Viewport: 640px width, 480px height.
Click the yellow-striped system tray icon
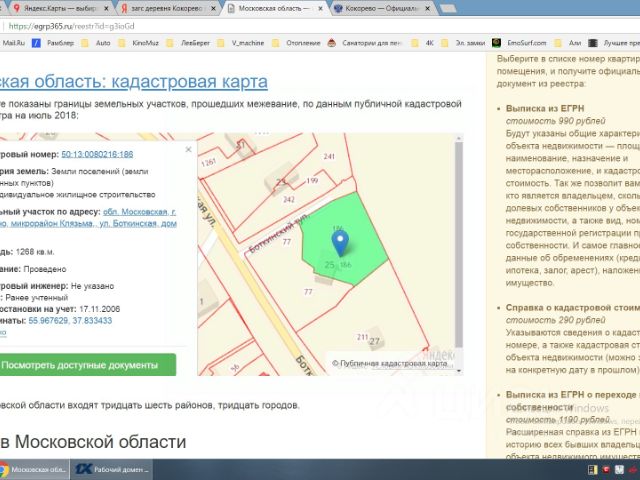(593, 470)
